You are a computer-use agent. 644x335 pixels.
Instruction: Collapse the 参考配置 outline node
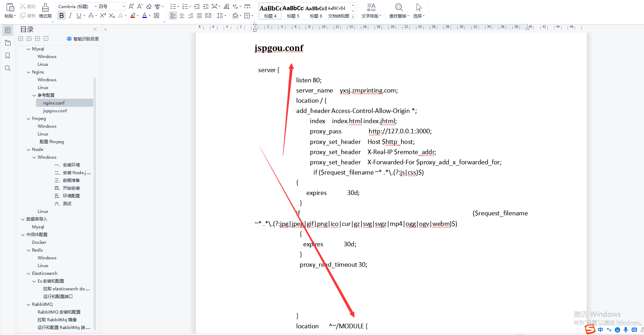pyautogui.click(x=34, y=95)
